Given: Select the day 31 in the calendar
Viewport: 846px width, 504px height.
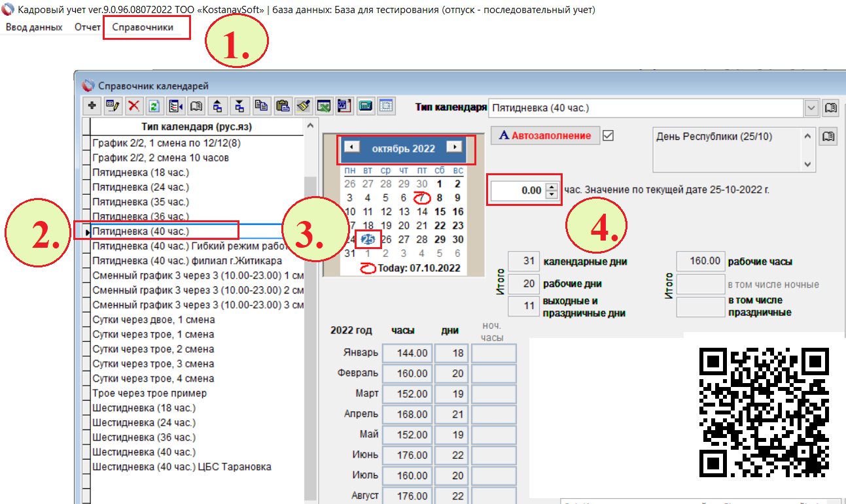Looking at the screenshot, I should pyautogui.click(x=350, y=253).
